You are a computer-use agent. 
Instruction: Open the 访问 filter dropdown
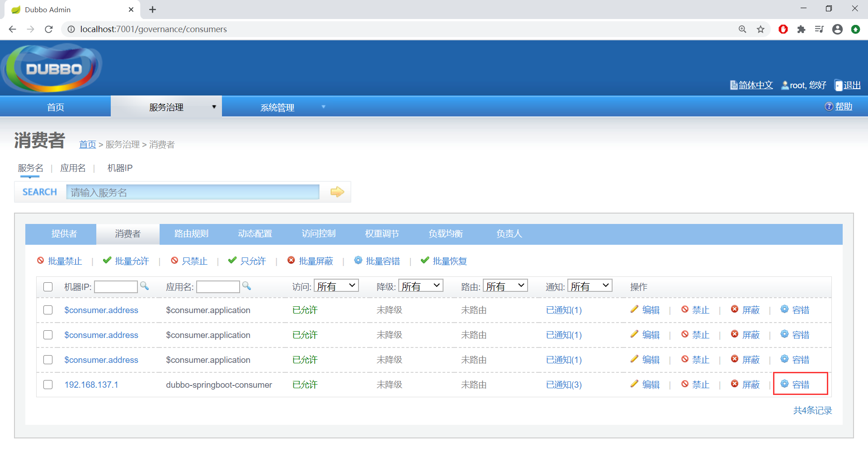coord(336,286)
